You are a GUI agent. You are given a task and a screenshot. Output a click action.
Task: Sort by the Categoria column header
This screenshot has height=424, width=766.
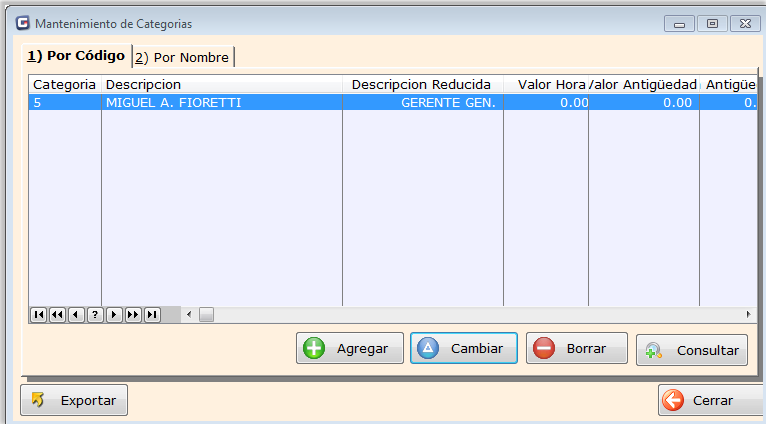(x=64, y=85)
